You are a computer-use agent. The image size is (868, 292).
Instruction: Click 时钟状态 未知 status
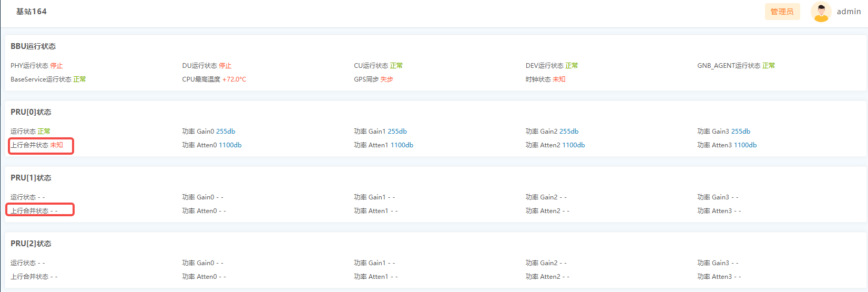point(545,79)
